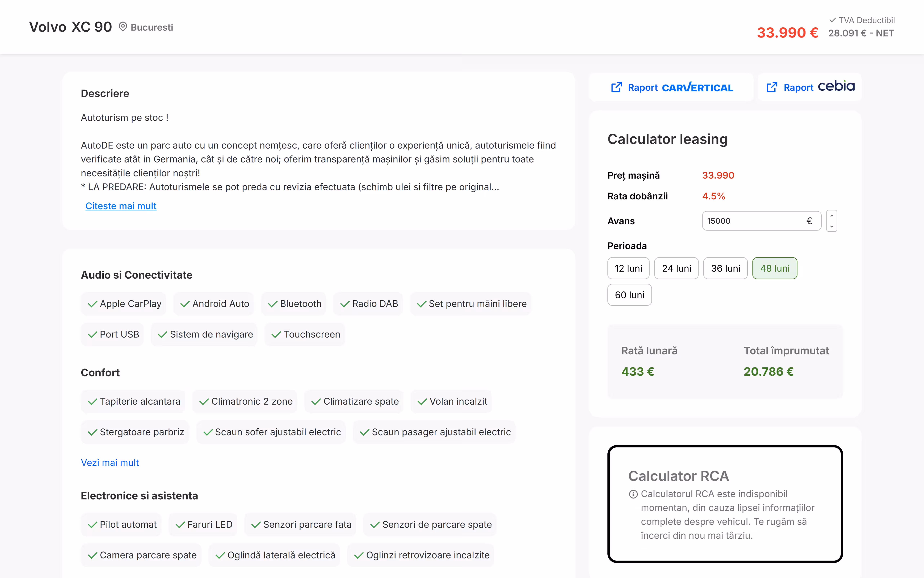Viewport: 924px width, 578px height.
Task: Click the euro symbol in Avans field
Action: pos(809,221)
